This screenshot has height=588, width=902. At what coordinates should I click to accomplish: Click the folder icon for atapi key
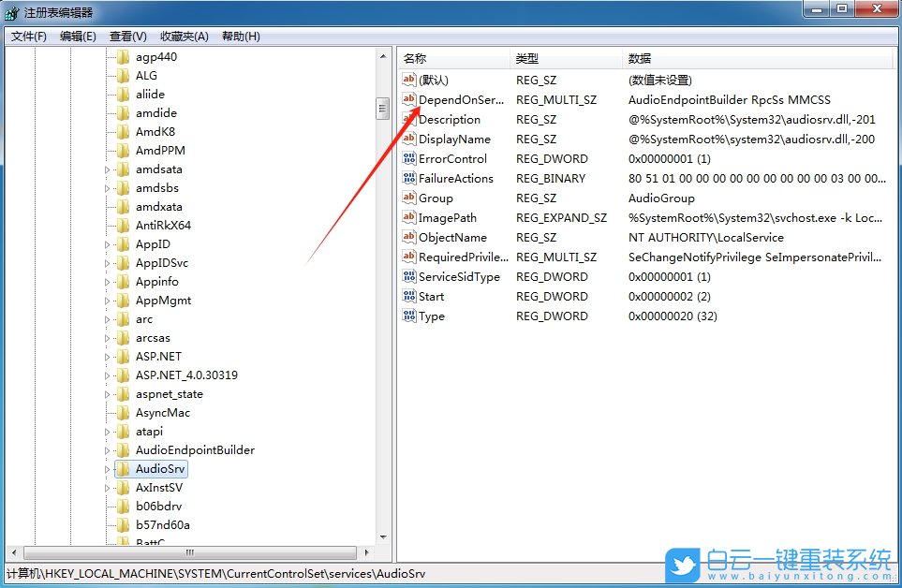(125, 431)
